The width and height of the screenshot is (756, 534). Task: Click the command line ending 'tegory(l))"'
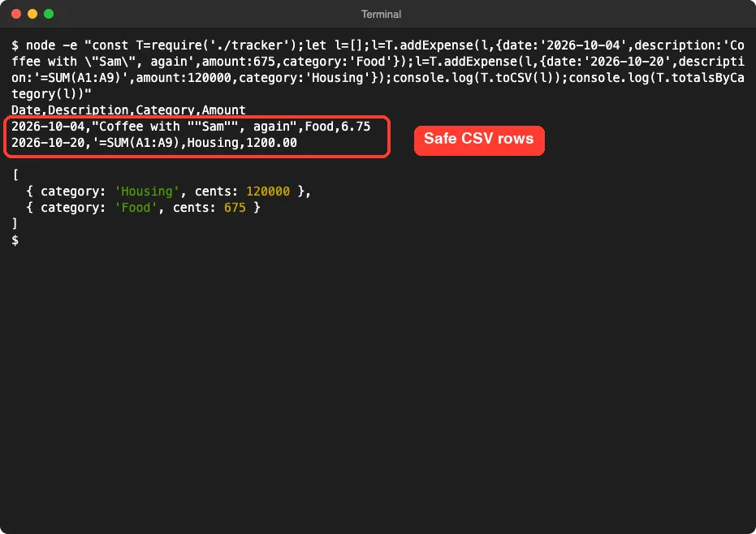point(51,94)
